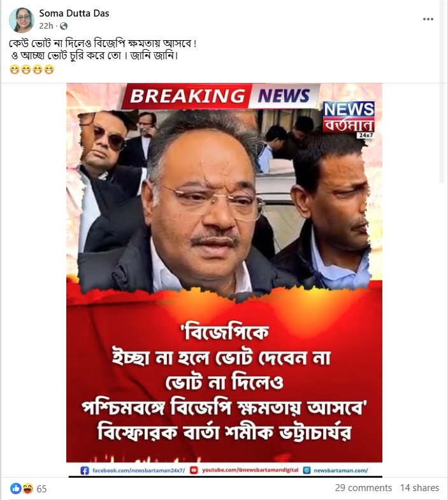Click the page scrollbar on the right
Screen dimensions: 448x500
point(442,92)
